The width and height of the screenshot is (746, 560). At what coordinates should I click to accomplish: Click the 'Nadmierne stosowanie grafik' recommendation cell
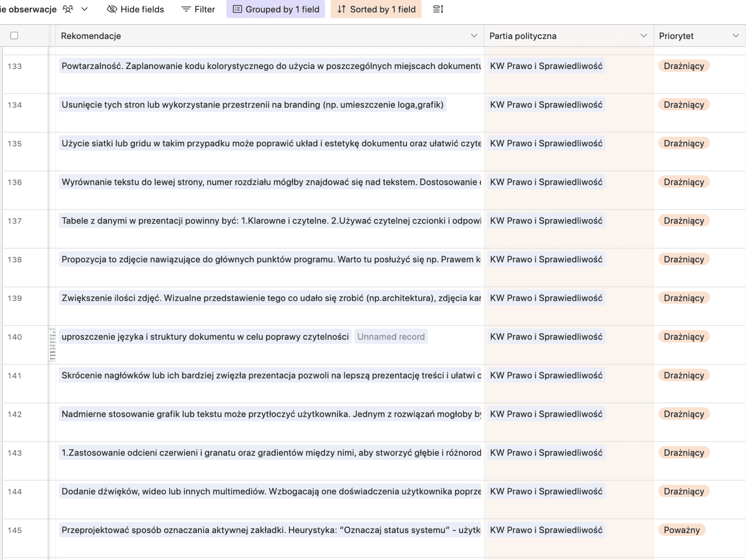click(x=270, y=414)
